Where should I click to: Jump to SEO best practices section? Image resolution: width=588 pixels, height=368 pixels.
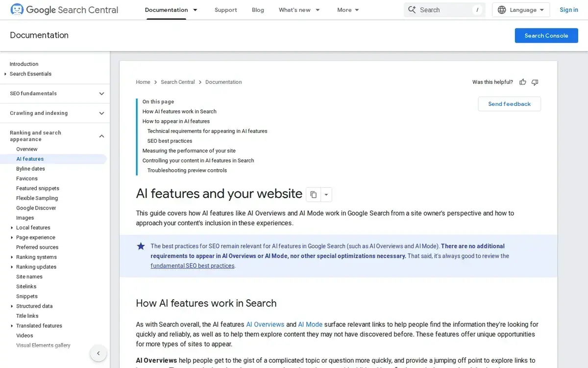(x=170, y=141)
